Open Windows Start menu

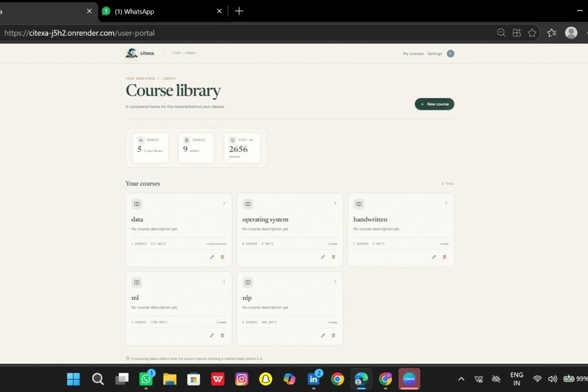pyautogui.click(x=74, y=379)
